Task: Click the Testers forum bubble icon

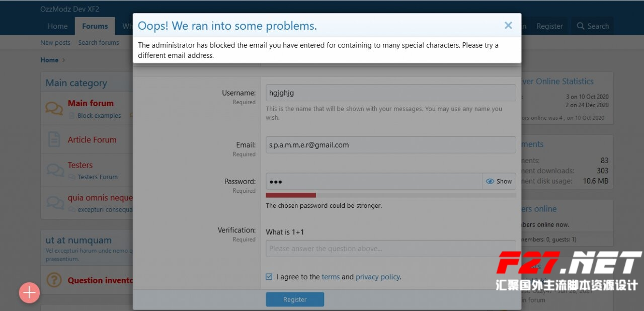Action: click(x=55, y=170)
